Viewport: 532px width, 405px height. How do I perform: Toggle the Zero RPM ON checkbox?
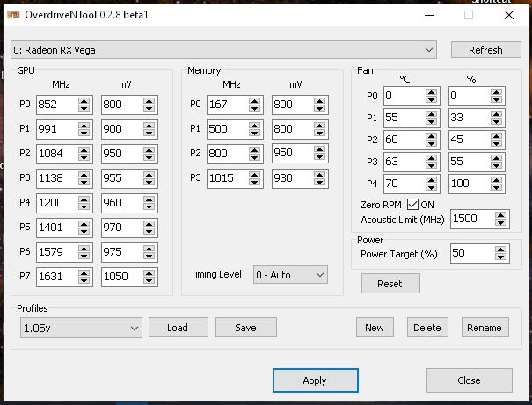(x=412, y=204)
